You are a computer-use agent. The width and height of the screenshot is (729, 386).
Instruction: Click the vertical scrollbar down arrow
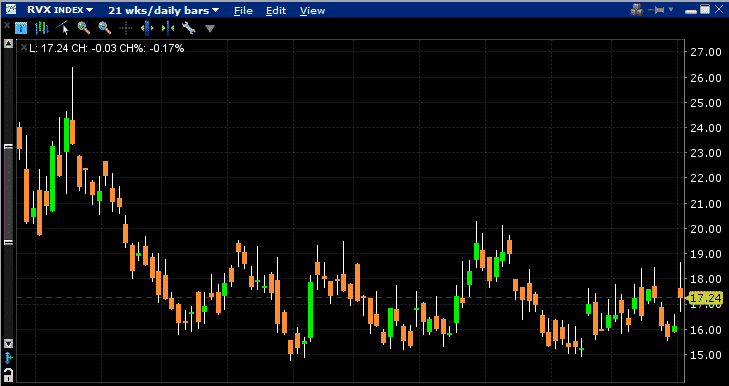[8, 343]
